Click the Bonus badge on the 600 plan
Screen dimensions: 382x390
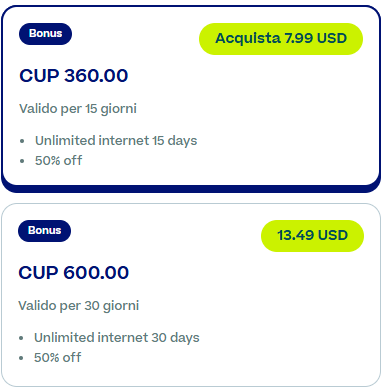(x=44, y=231)
